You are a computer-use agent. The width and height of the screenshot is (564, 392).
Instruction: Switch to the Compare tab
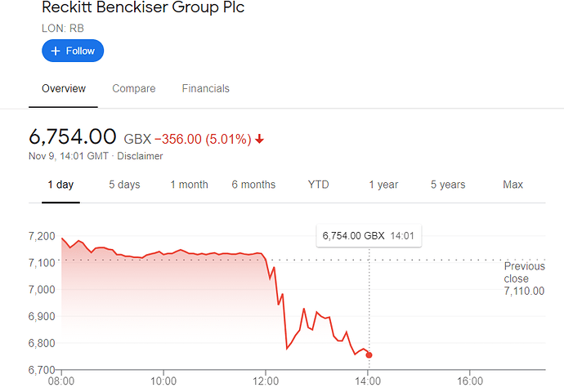tap(134, 88)
